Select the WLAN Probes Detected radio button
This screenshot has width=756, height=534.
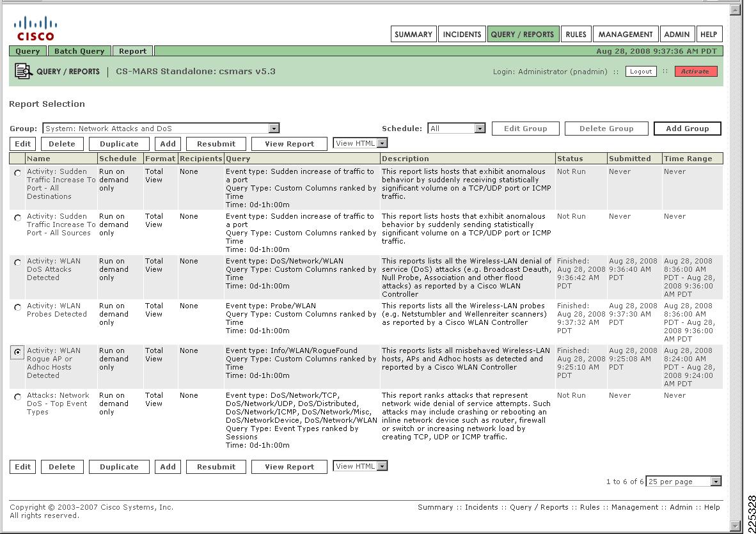point(18,307)
